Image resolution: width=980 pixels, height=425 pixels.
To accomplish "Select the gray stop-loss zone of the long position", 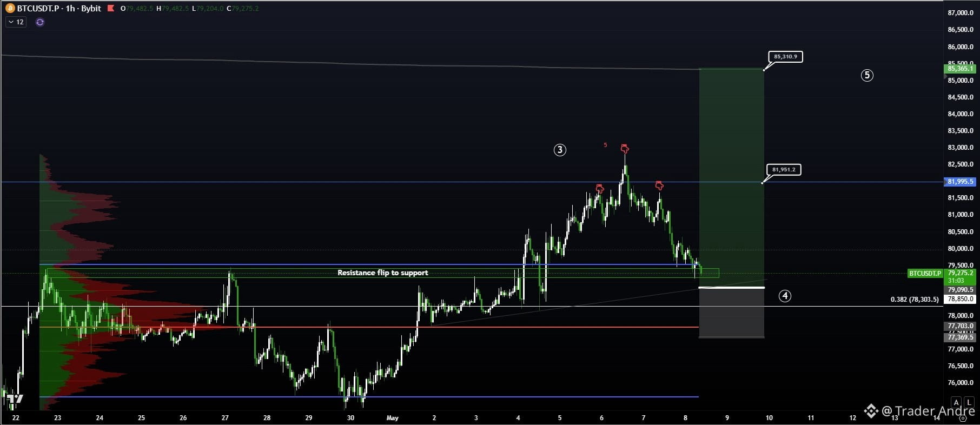I will 732,313.
